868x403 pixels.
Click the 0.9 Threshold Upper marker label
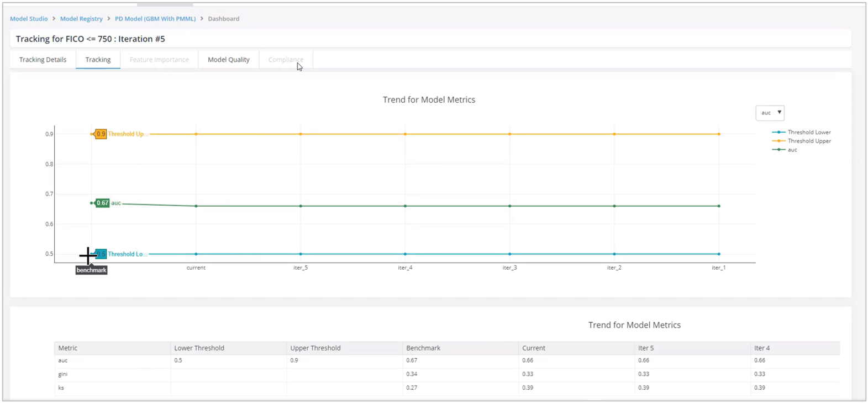101,134
